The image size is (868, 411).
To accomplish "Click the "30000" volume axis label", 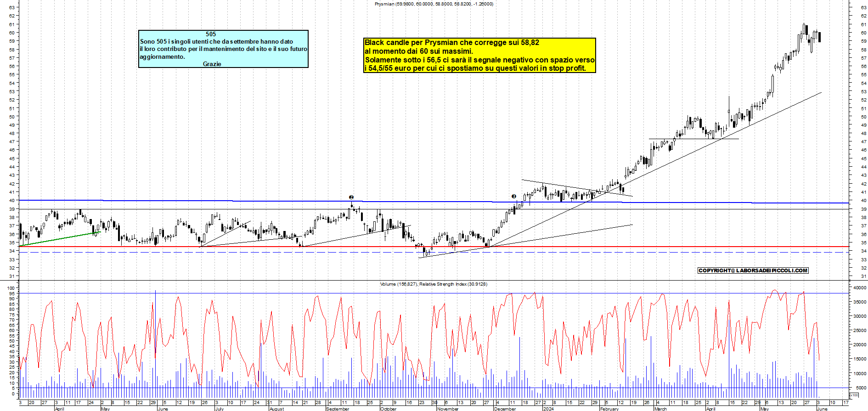I will 859,316.
